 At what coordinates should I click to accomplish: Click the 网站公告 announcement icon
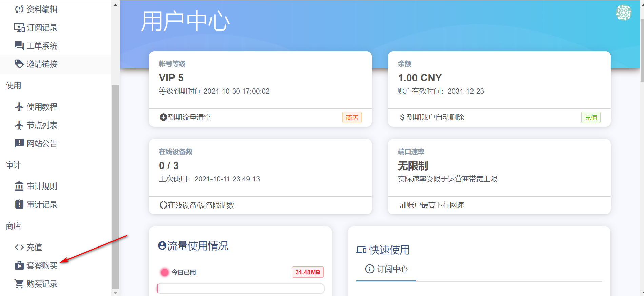click(19, 143)
